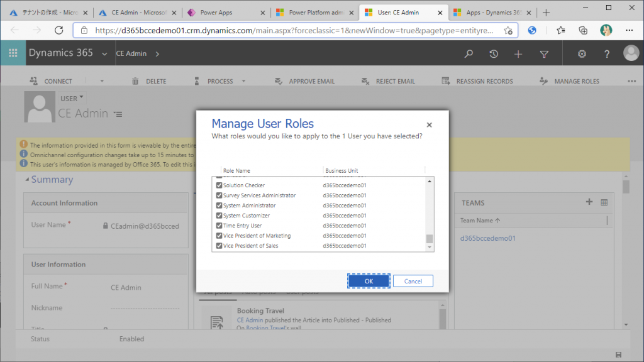Switch to the テナントの作成 browser tab
The height and width of the screenshot is (362, 644).
tap(49, 13)
